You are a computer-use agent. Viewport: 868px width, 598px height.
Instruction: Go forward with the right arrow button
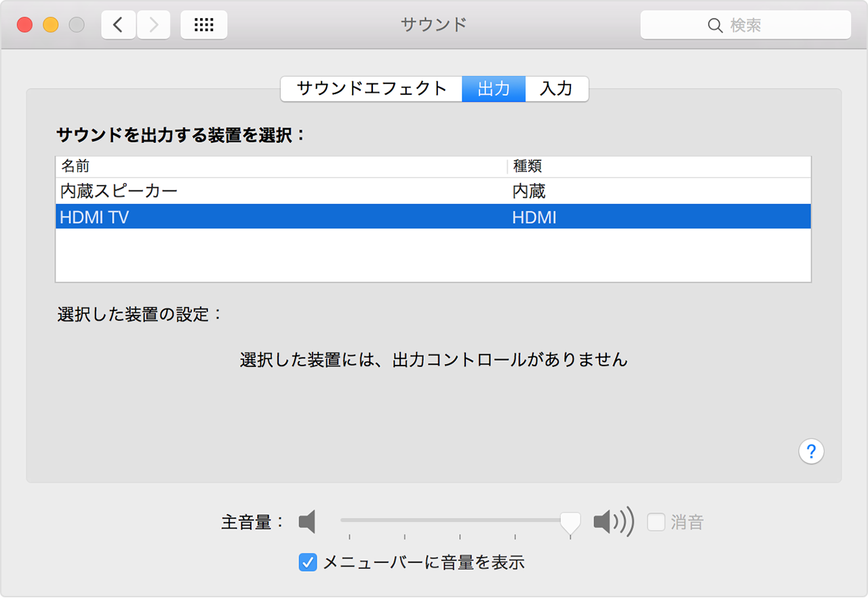153,25
